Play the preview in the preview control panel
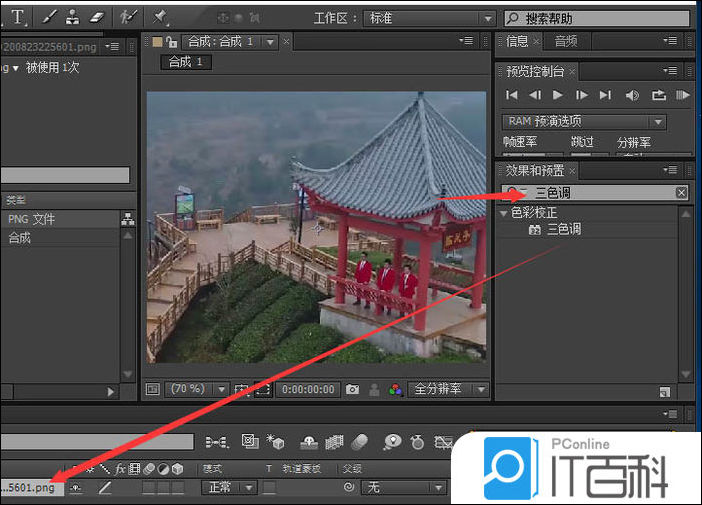Screen dimensions: 702x505 click(x=558, y=95)
